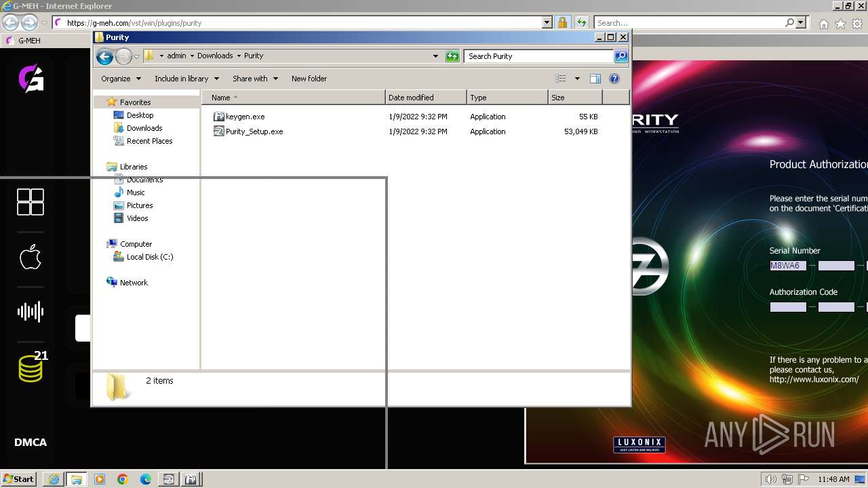Open Desktop in navigation pane

click(x=140, y=115)
